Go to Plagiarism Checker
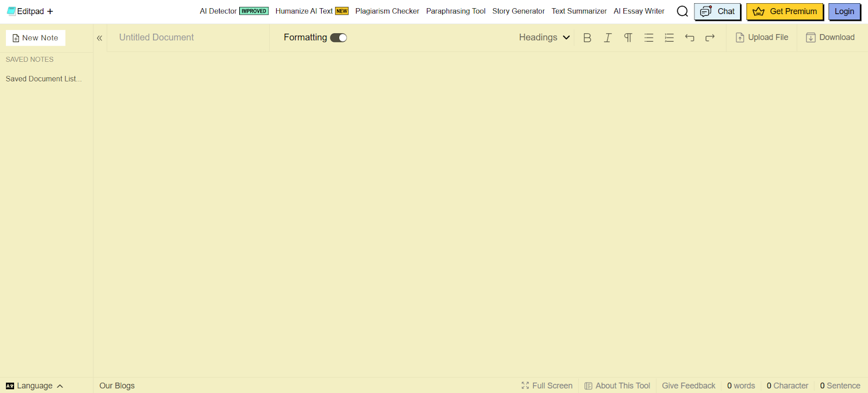Screen dimensions: 868x393 click(x=387, y=11)
